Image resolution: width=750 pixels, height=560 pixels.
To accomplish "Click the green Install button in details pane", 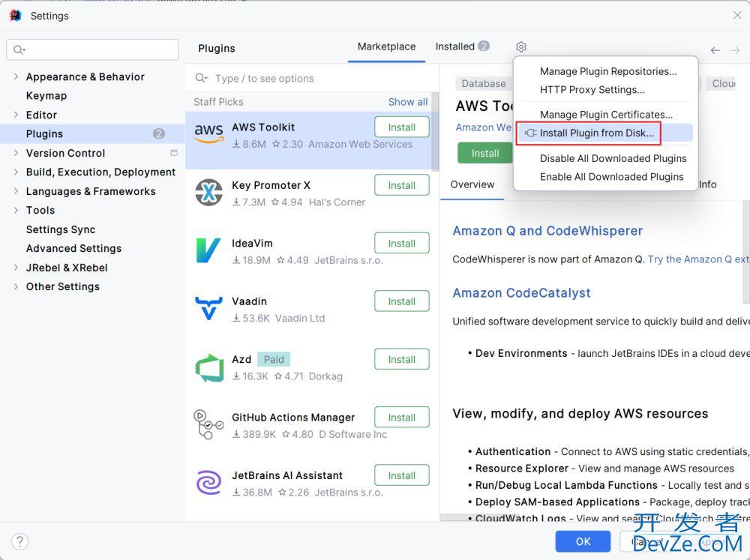I will coord(485,153).
